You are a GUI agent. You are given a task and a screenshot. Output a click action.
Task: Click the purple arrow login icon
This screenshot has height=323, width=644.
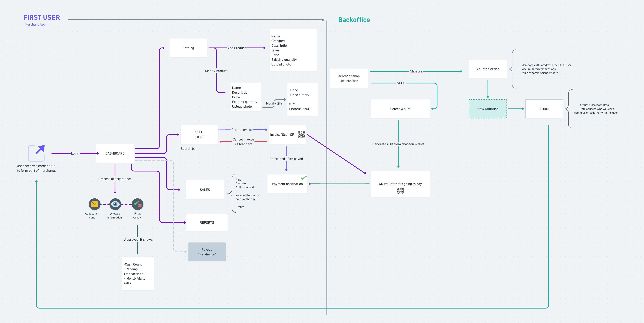pos(36,153)
